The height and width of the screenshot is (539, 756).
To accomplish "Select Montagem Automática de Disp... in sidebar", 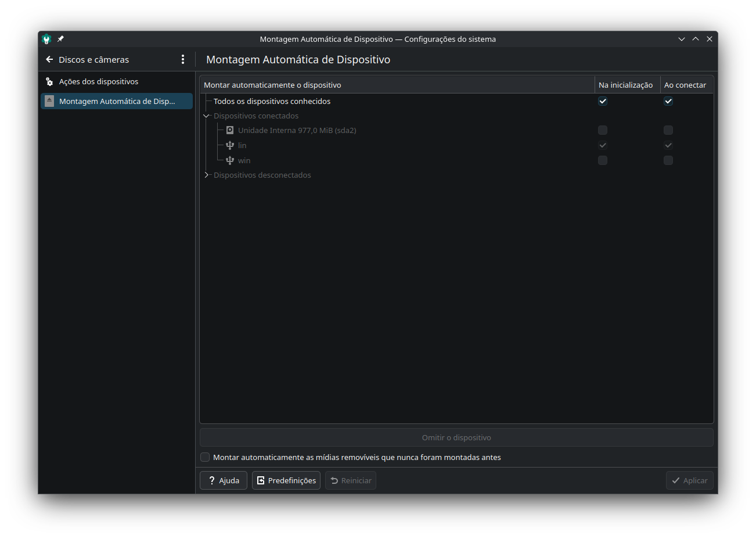I will pyautogui.click(x=117, y=101).
